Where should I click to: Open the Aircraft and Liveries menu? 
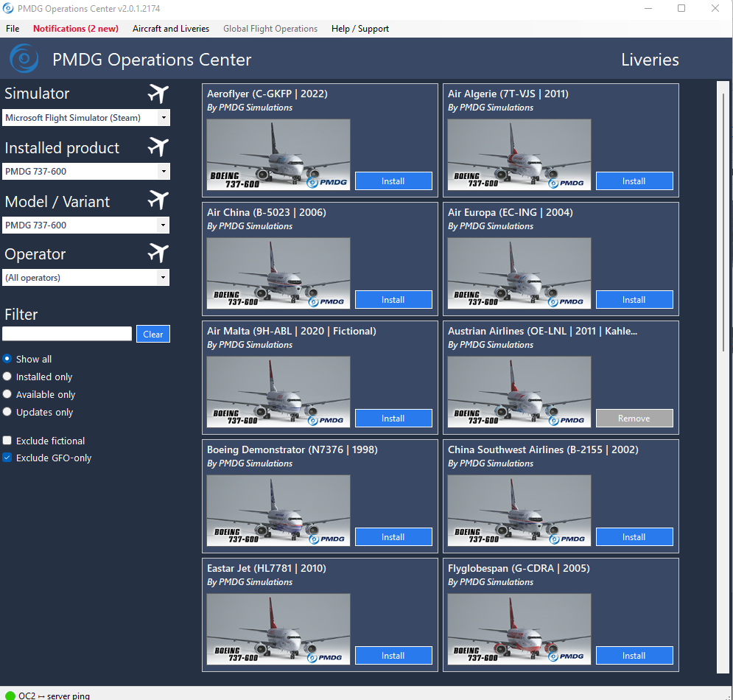171,29
